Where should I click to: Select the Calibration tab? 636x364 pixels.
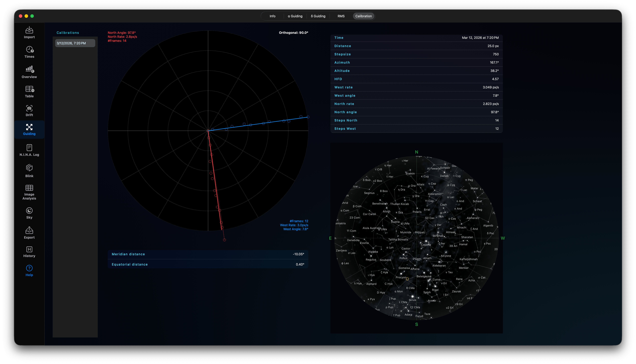click(363, 16)
